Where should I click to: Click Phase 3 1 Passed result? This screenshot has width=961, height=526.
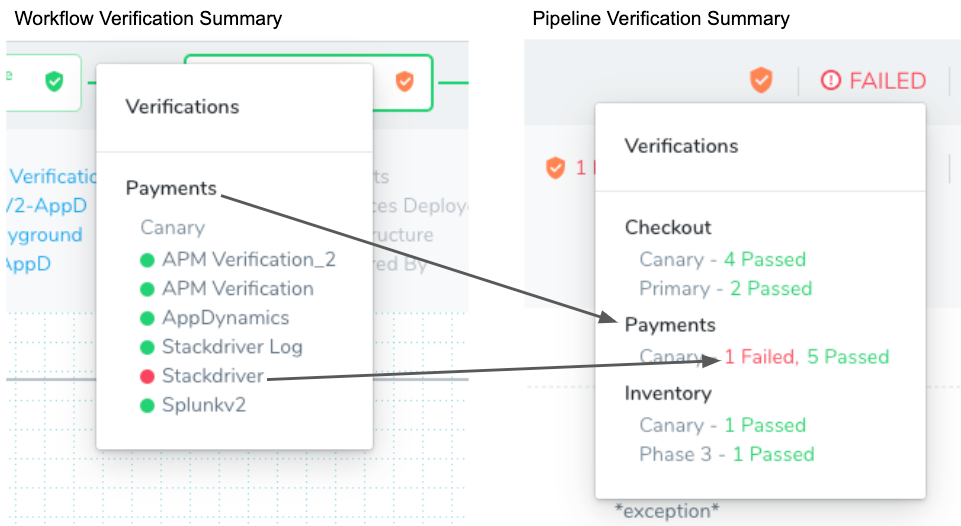click(727, 454)
